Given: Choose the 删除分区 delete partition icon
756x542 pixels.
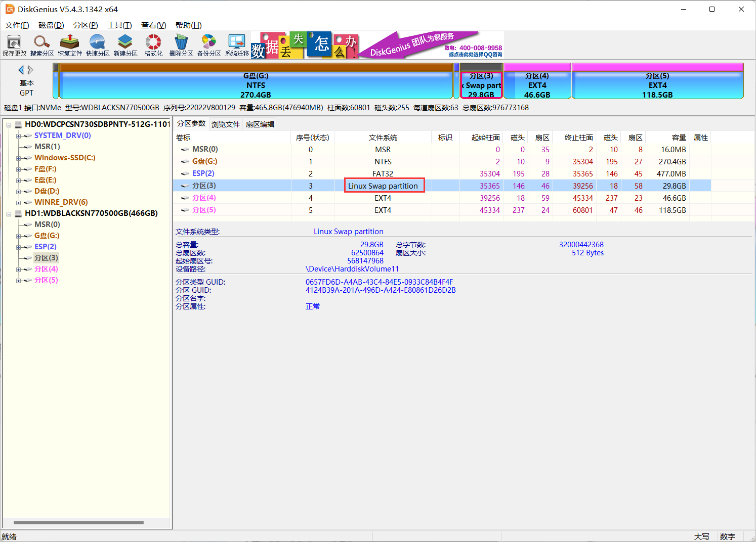Looking at the screenshot, I should point(181,46).
